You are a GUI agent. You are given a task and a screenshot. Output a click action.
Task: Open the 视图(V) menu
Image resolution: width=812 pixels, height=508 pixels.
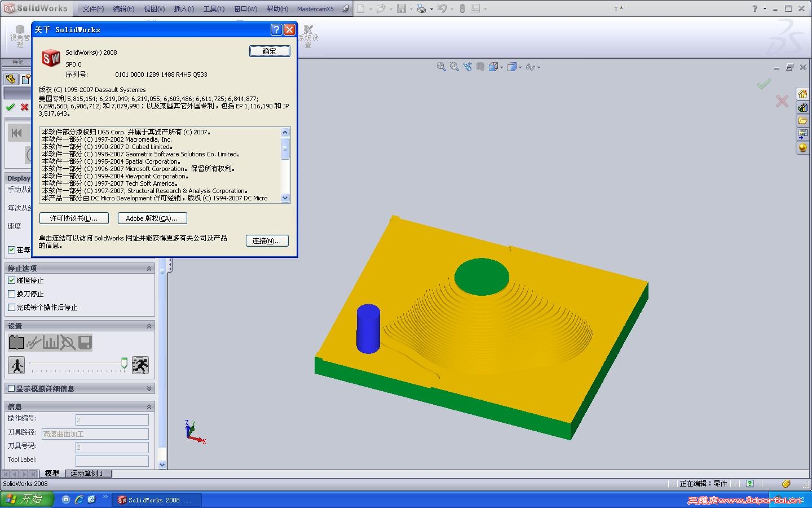click(x=154, y=9)
